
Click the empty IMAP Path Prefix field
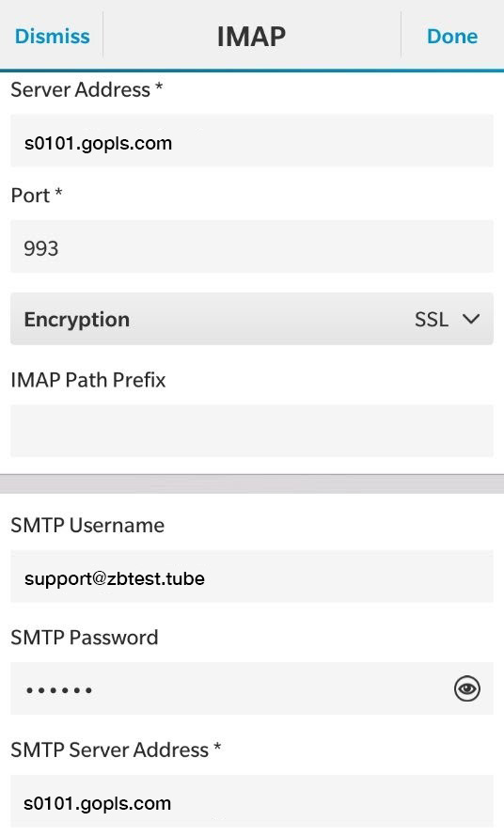pos(251,430)
